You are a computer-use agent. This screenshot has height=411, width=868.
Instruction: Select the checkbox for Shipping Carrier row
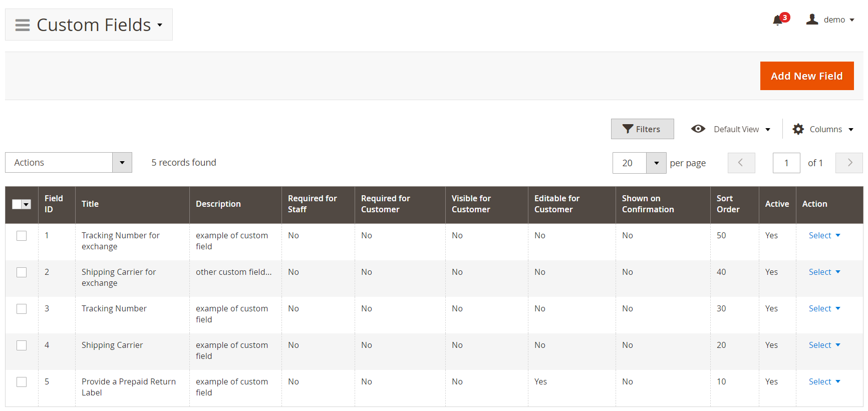(22, 345)
